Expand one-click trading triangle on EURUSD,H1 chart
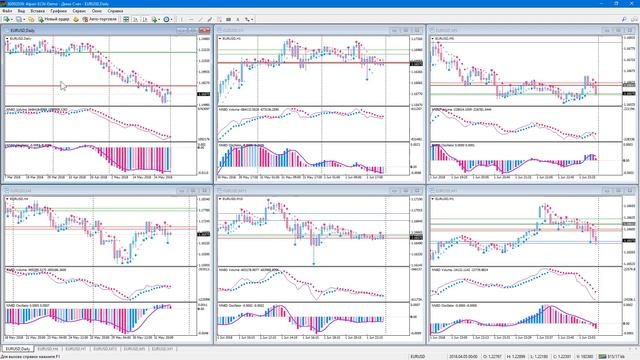640x360 pixels. coord(220,38)
